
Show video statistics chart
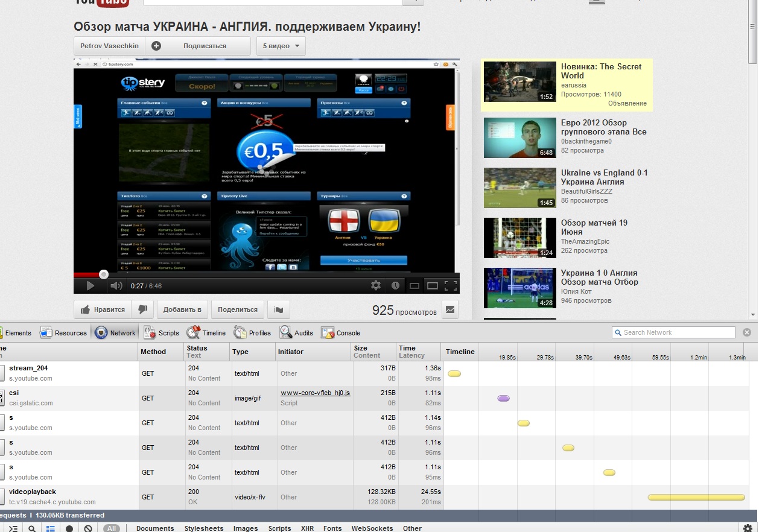450,309
